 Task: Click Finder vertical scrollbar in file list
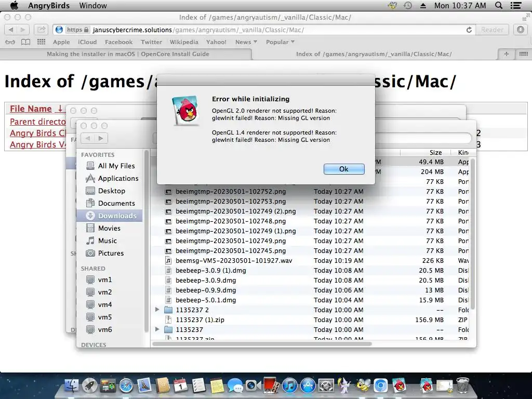(472, 233)
